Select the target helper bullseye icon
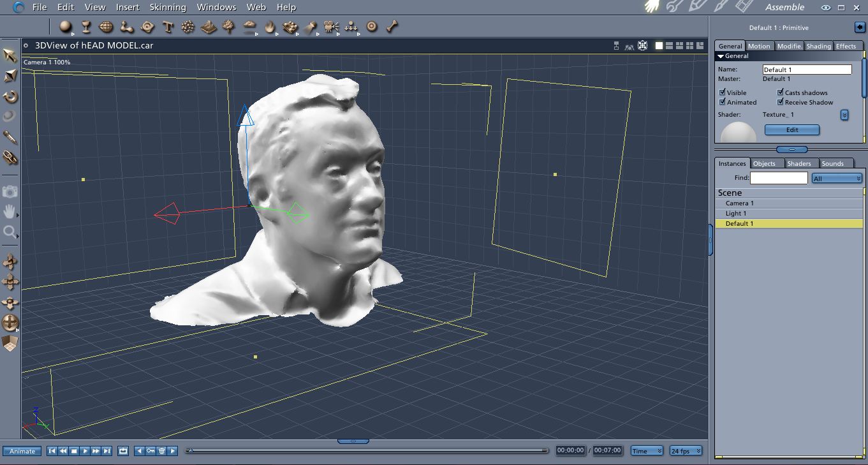 click(372, 27)
